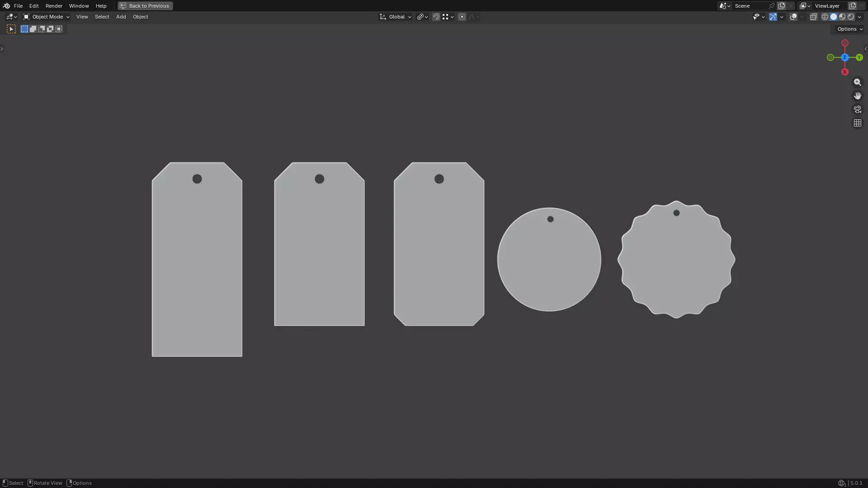This screenshot has height=488, width=868.
Task: Open selectability and visibility dropdown
Action: coord(759,17)
